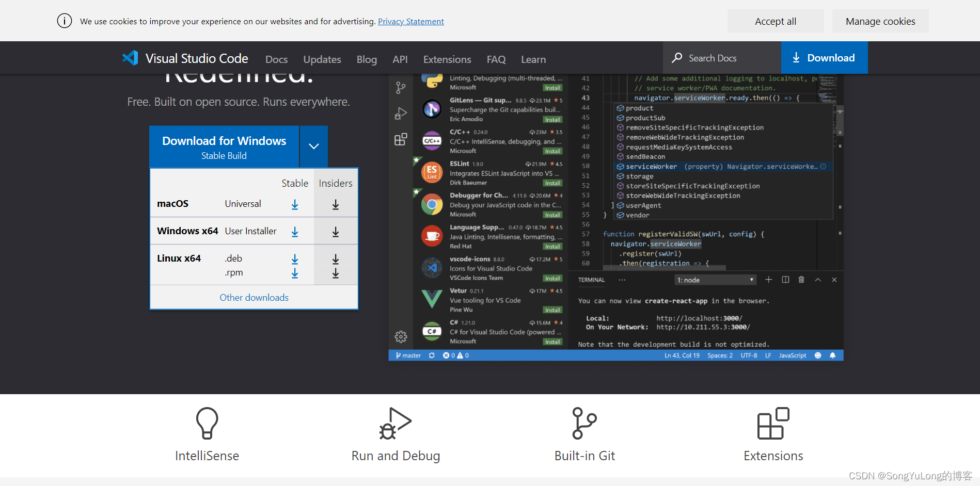Screen dimensions: 980x486
Task: Download macOS Universal stable build
Action: pos(295,204)
